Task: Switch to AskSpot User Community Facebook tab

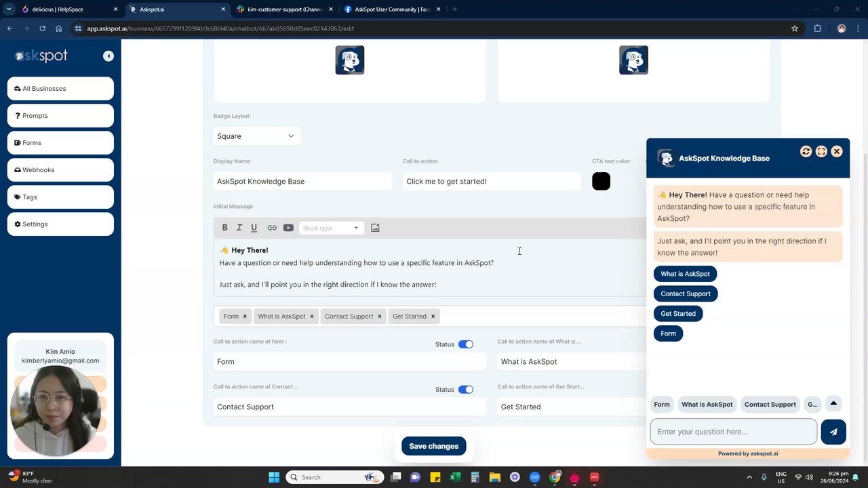Action: (x=392, y=9)
